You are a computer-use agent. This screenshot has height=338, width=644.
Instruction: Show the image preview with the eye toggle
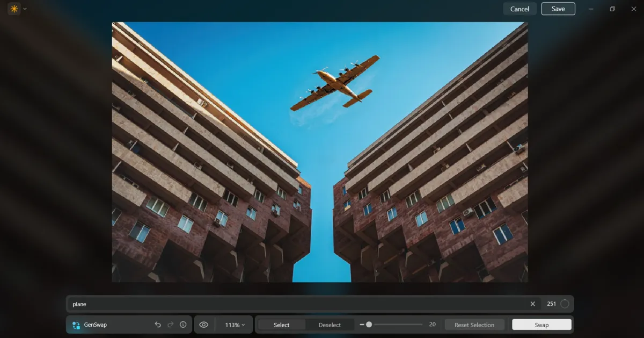(203, 325)
